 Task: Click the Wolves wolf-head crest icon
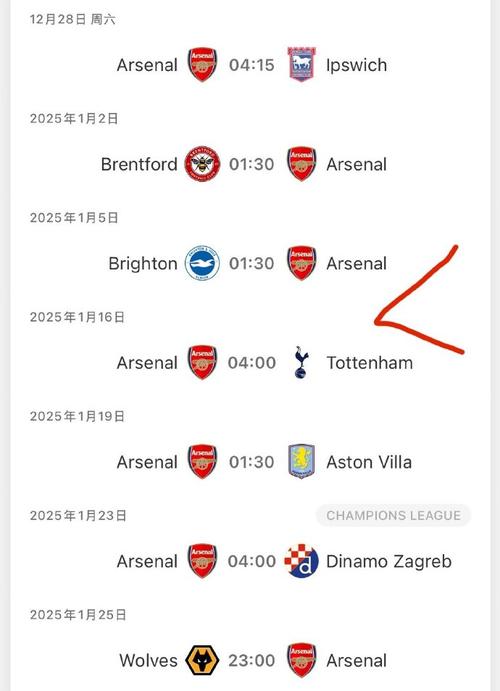(202, 660)
